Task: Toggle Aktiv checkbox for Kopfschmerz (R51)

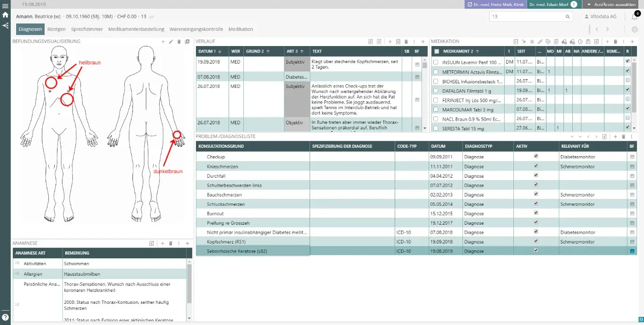Action: [536, 241]
